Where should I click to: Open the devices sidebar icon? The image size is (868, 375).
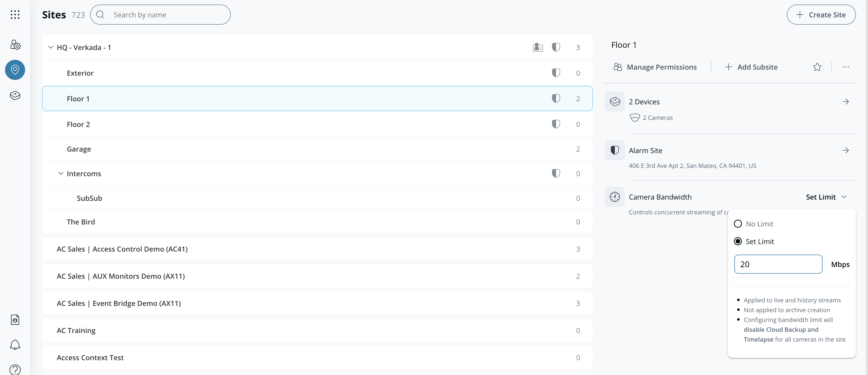[15, 96]
